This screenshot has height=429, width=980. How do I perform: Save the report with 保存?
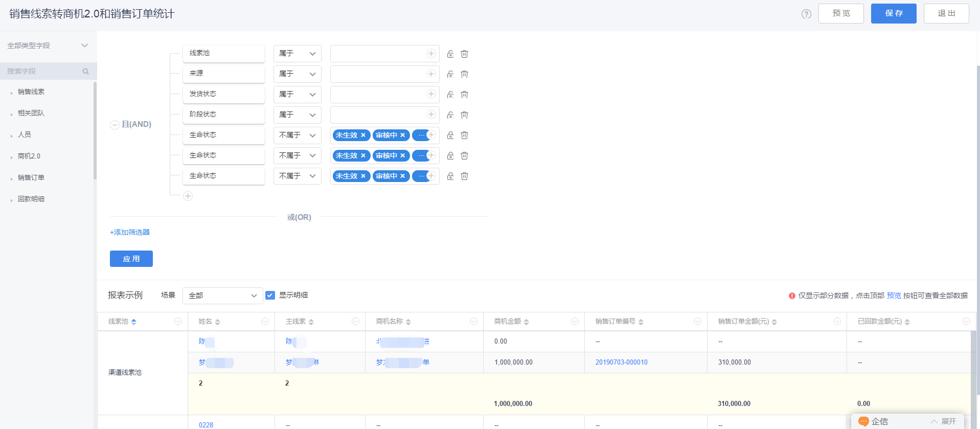894,13
